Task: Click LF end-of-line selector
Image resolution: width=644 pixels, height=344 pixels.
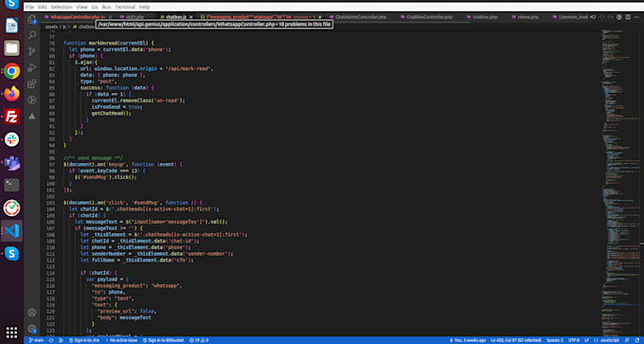Action: pos(587,340)
